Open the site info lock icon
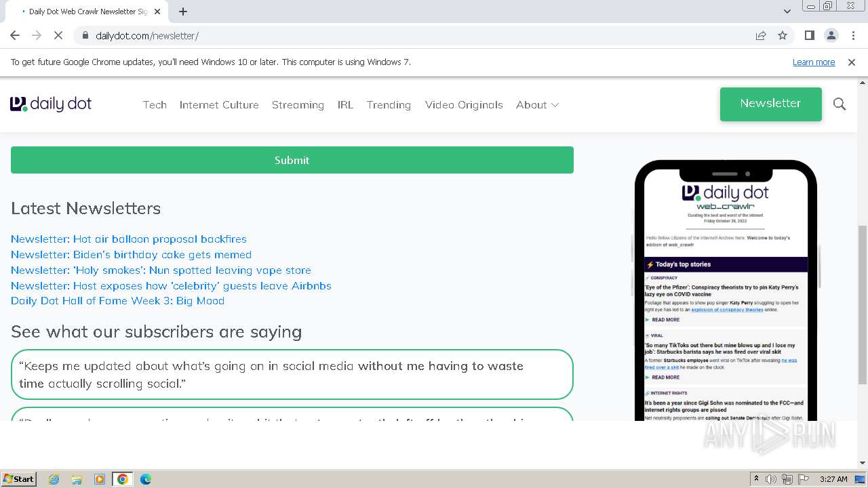Image resolution: width=868 pixels, height=488 pixels. [x=85, y=35]
